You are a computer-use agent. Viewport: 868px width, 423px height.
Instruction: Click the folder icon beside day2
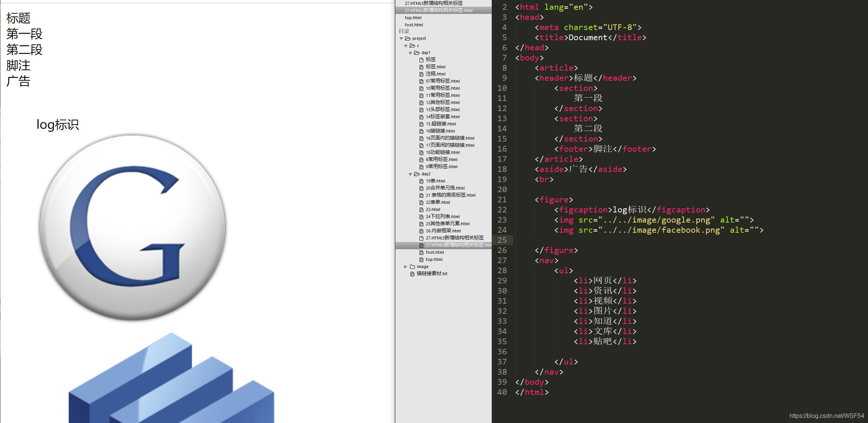pos(417,174)
